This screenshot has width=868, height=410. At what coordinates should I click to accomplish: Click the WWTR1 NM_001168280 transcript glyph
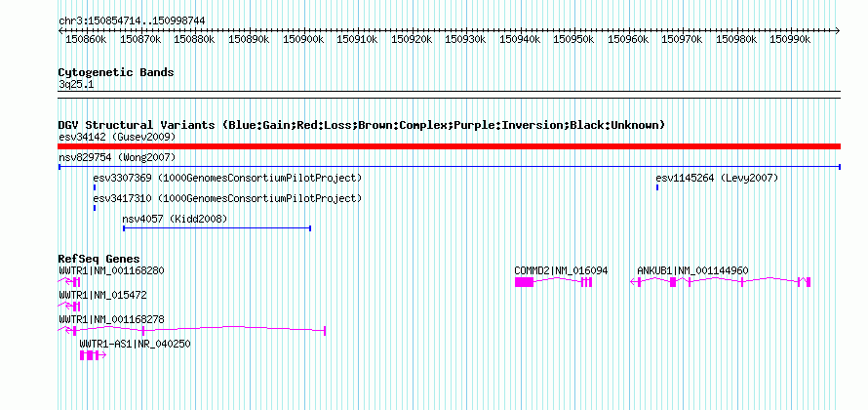point(69,282)
